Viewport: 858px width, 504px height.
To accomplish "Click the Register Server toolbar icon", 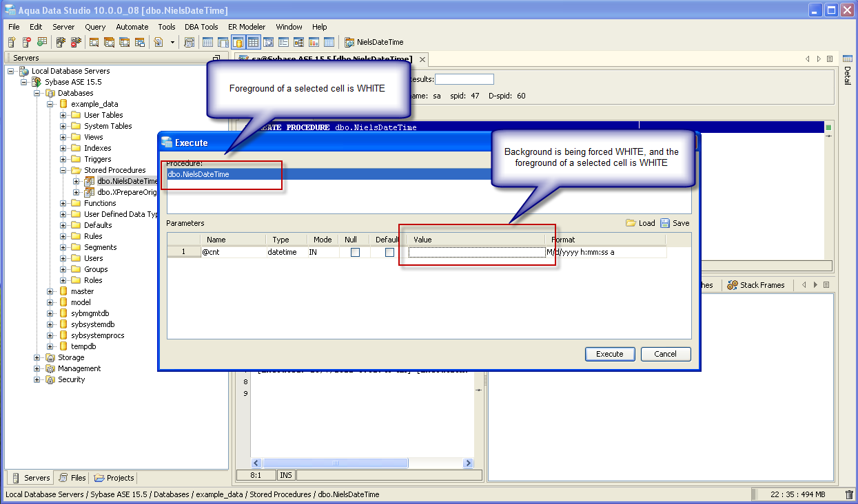I will [x=12, y=42].
